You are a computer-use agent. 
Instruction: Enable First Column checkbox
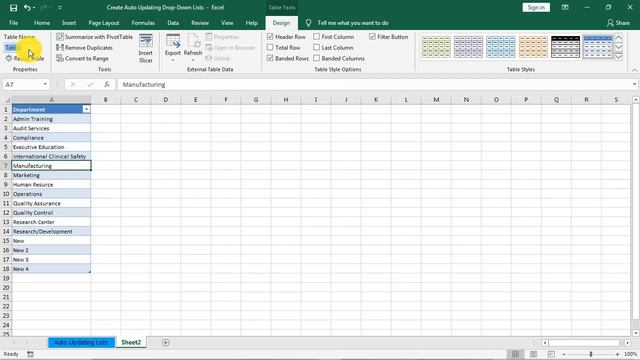tap(317, 37)
